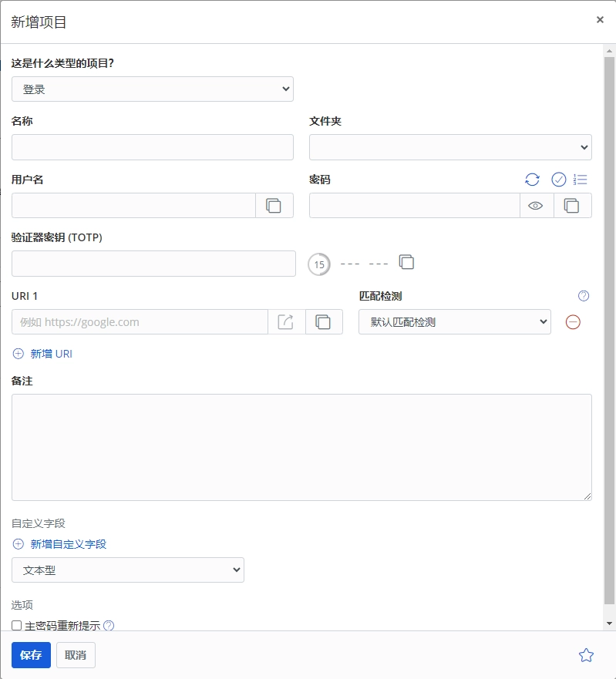Copy the TOTP verification code
This screenshot has width=616, height=679.
pyautogui.click(x=406, y=262)
